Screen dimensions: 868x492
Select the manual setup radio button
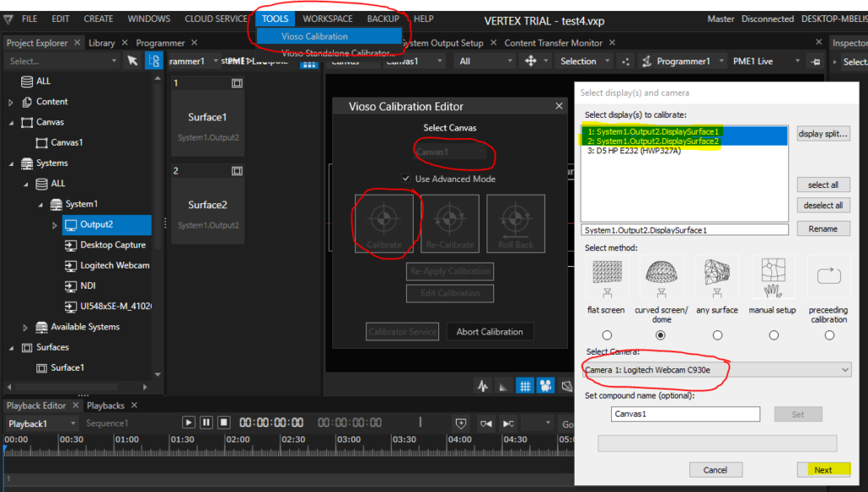[772, 334]
